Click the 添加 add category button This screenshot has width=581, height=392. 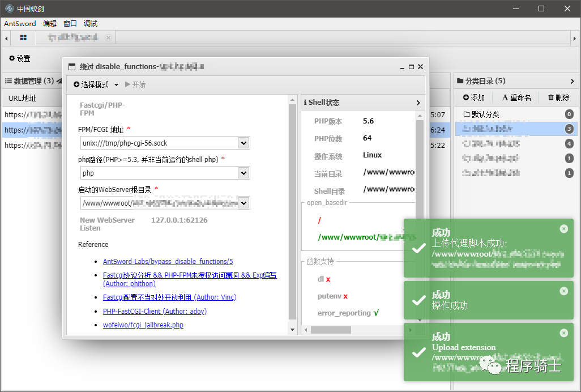click(474, 97)
